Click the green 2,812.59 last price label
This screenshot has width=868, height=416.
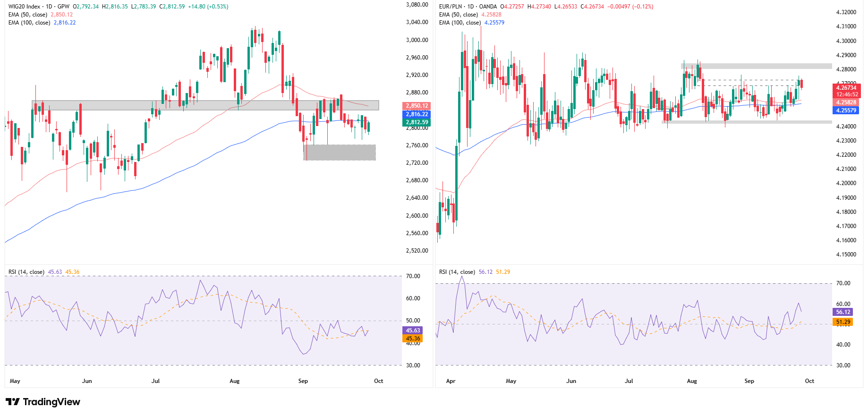417,122
